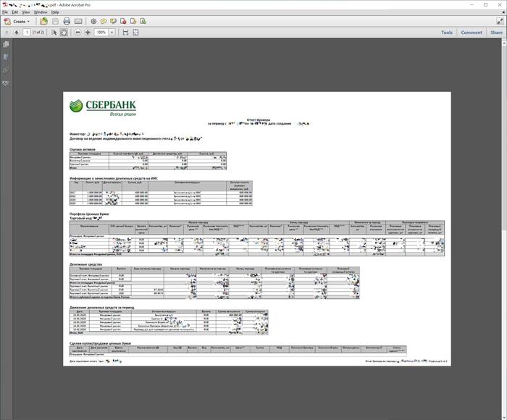Viewport: 507px width, 420px height.
Task: Click the page icon with orange arrow
Action: 133,21
